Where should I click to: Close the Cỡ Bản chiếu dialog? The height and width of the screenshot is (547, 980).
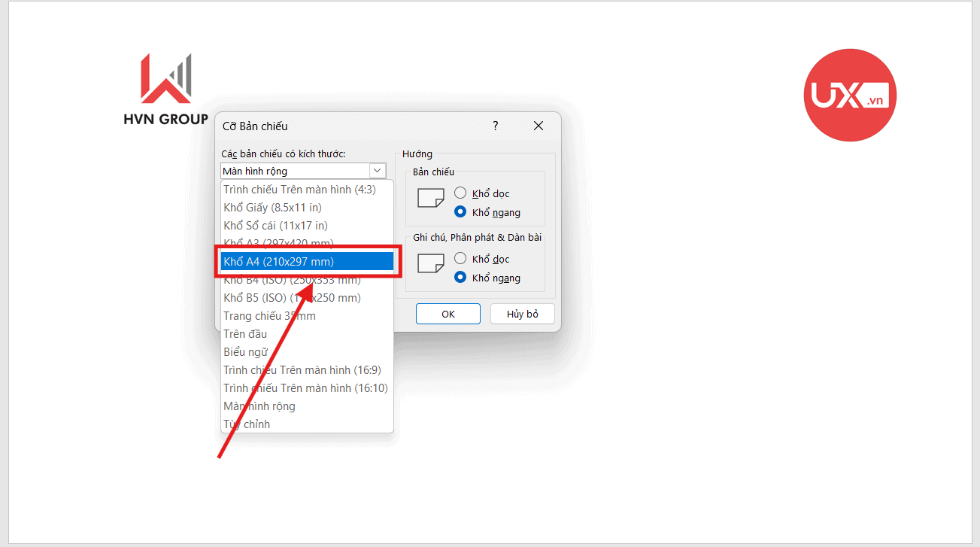pos(539,126)
